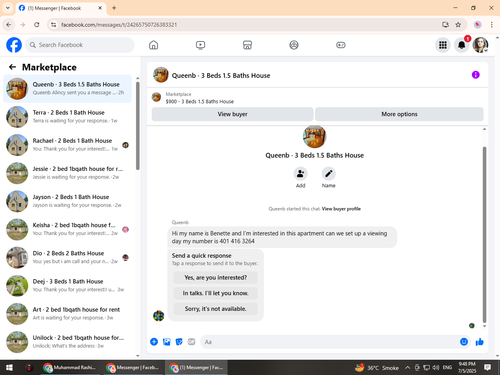500x375 pixels.
Task: Open the account profile picture menu
Action: 480,45
